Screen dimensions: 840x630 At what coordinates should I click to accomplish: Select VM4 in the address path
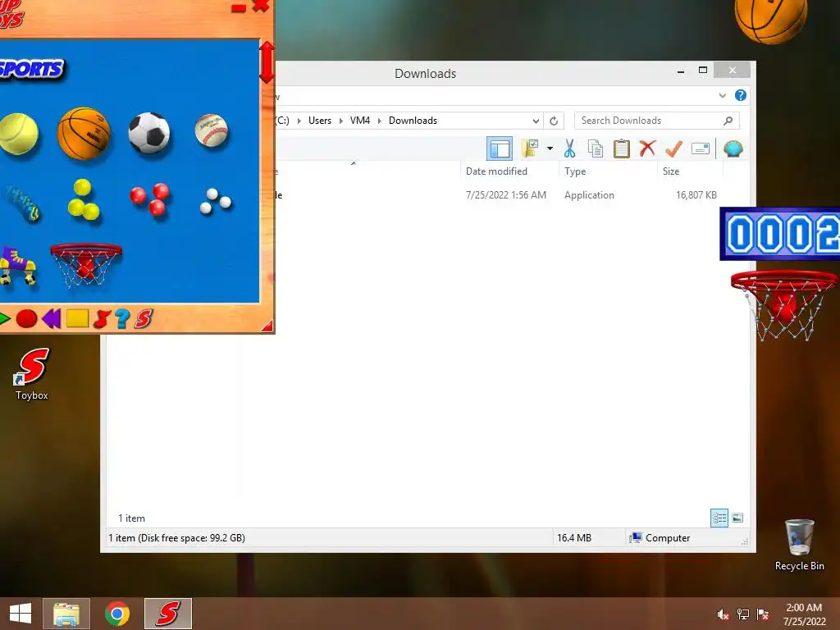point(360,121)
